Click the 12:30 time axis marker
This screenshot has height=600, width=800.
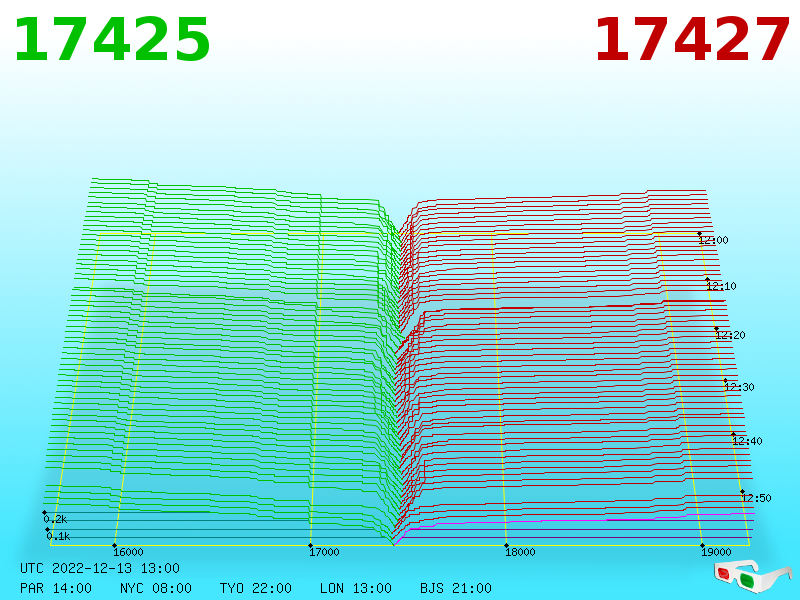click(739, 387)
